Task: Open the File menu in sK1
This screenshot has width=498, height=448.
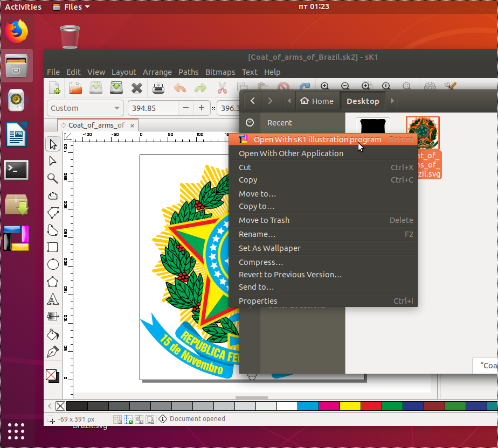Action: [53, 72]
